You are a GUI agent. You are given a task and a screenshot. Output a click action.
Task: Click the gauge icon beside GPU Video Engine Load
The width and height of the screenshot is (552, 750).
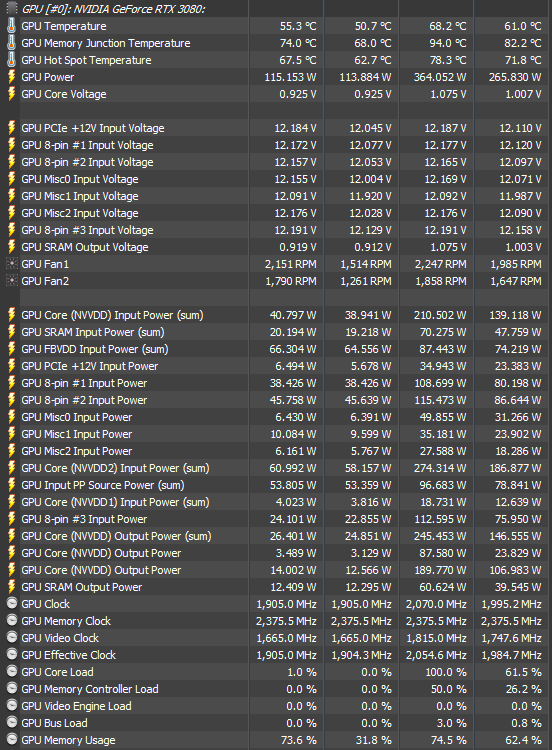click(x=11, y=706)
